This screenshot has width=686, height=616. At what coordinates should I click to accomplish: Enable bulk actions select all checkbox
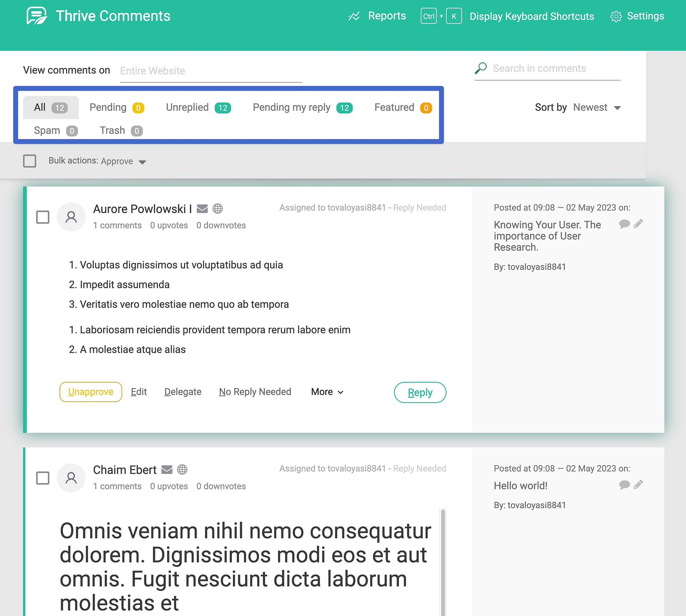(30, 160)
